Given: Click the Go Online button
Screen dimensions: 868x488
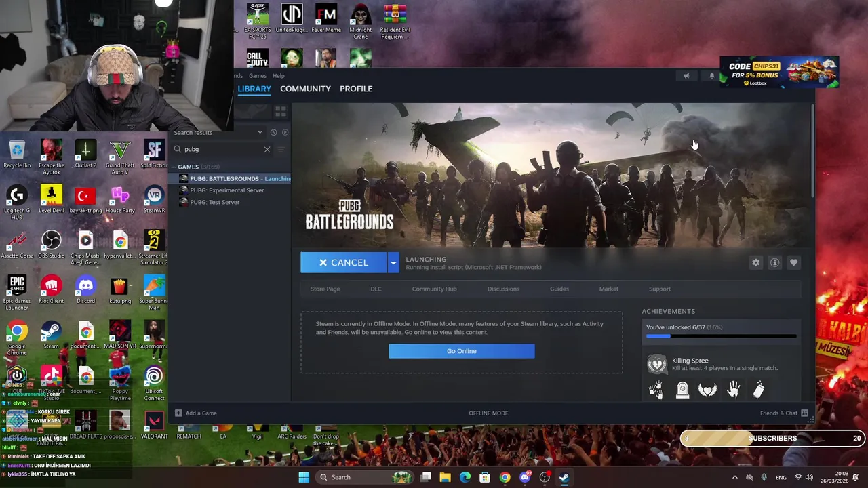Looking at the screenshot, I should pyautogui.click(x=461, y=351).
